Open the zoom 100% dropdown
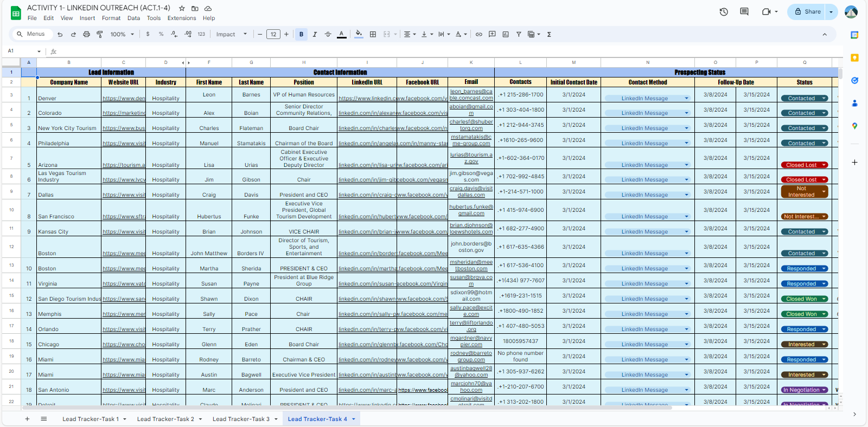The width and height of the screenshot is (868, 427). tap(121, 34)
